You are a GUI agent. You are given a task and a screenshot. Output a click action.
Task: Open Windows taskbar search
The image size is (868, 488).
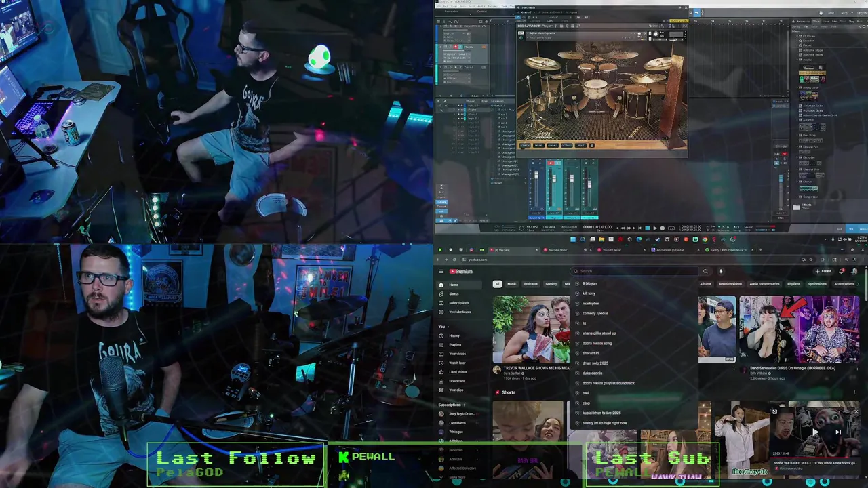(583, 239)
